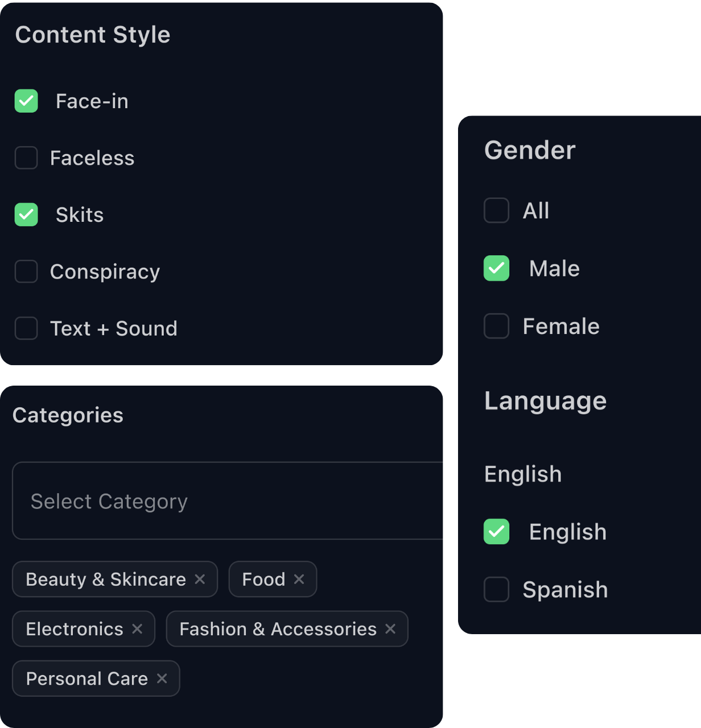The width and height of the screenshot is (701, 728).
Task: Select All genders checkbox
Action: click(496, 210)
